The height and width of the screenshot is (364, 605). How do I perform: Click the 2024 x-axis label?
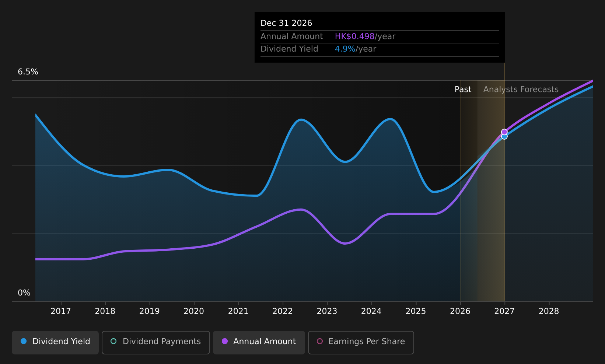(x=371, y=311)
